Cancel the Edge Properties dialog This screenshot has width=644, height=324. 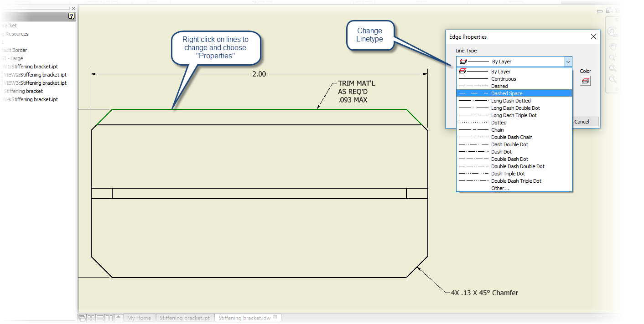(x=584, y=121)
